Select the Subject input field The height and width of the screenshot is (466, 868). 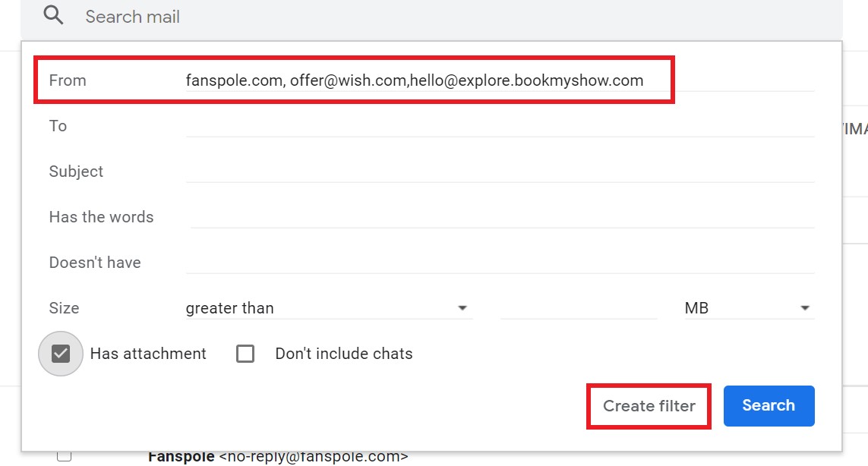coord(500,172)
